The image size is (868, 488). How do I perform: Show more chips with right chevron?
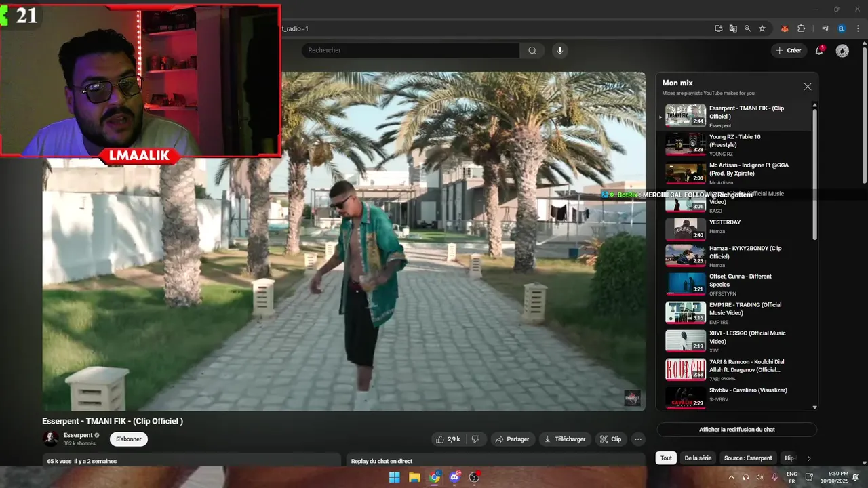click(x=808, y=458)
